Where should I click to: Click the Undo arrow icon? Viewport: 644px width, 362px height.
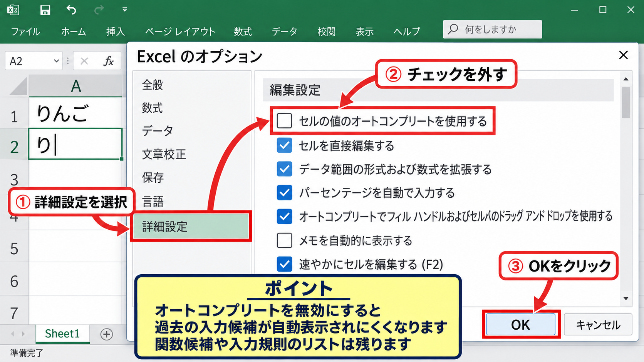[x=71, y=10]
